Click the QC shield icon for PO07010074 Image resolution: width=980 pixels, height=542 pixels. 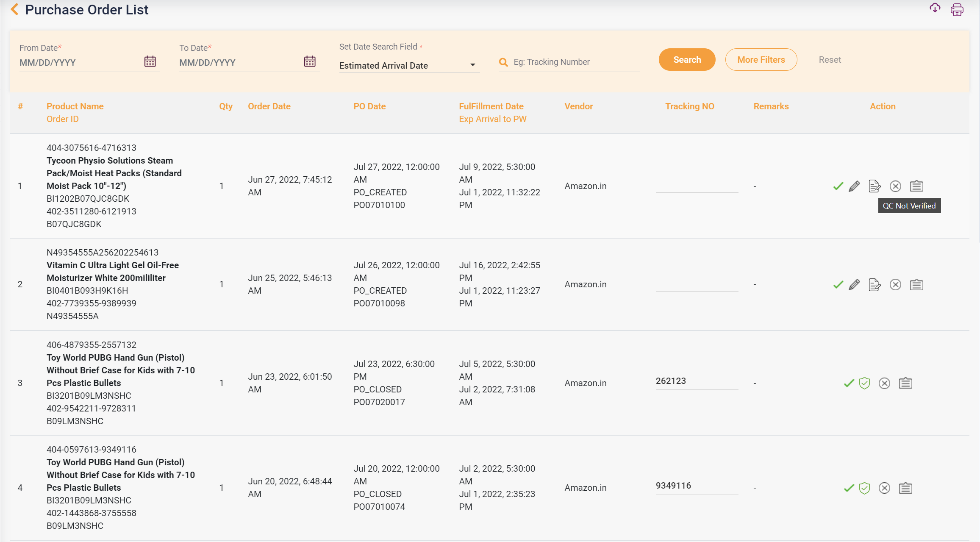(864, 488)
